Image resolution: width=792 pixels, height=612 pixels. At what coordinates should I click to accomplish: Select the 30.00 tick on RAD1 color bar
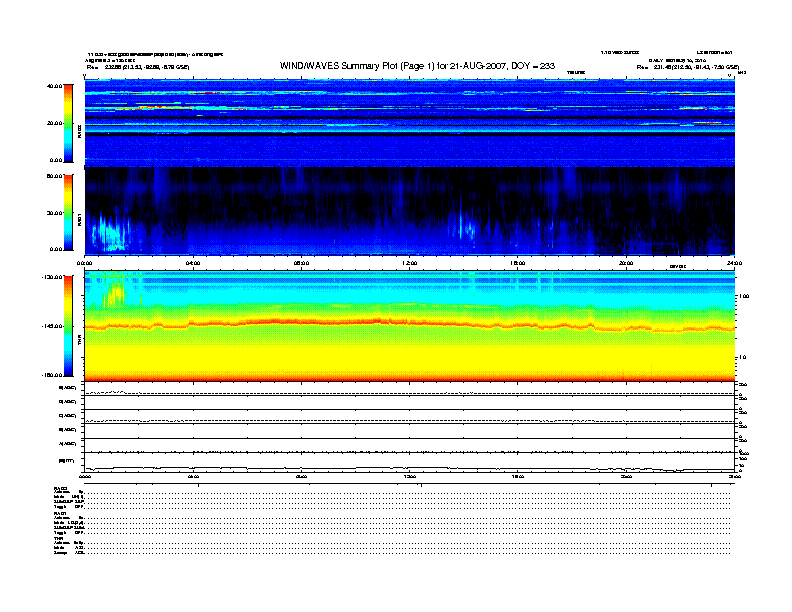(54, 213)
